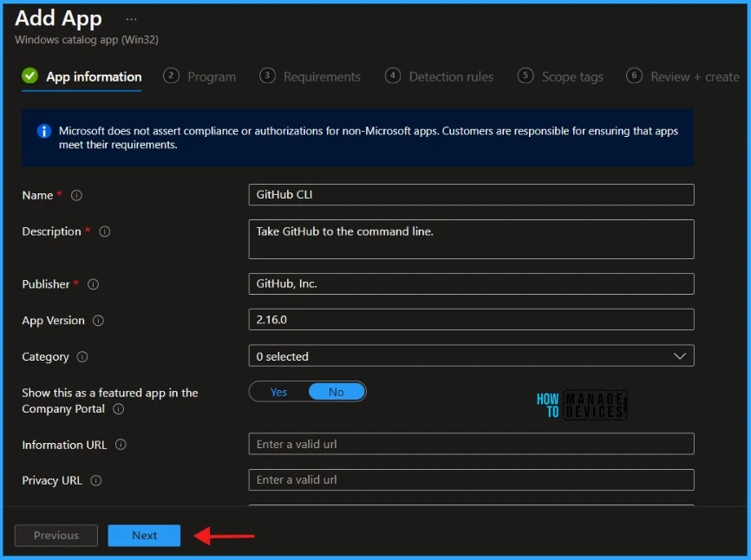Click the step 5 circle icon for Scope tags
This screenshot has width=751, height=560.
(x=526, y=75)
